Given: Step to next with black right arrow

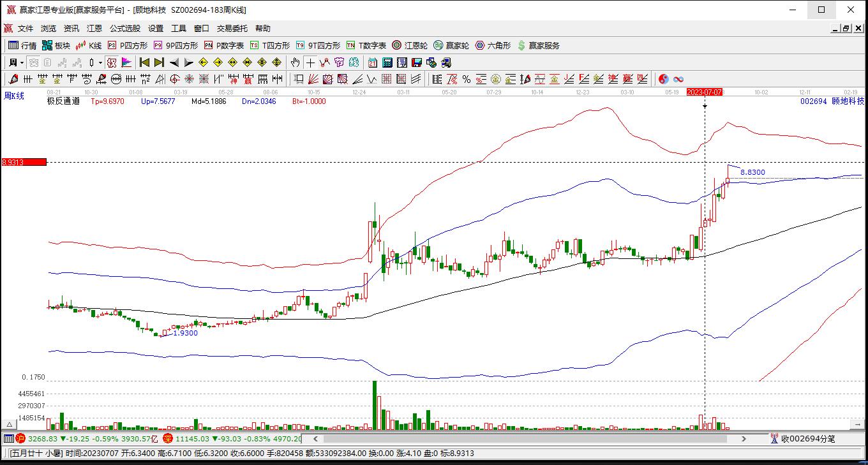Looking at the screenshot, I should point(188,63).
